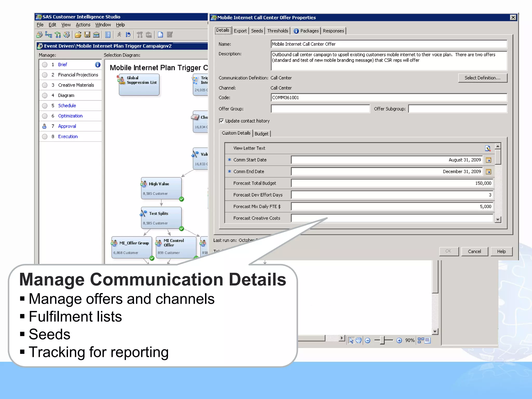The width and height of the screenshot is (532, 399).
Task: Switch to the Responses tab
Action: point(333,31)
